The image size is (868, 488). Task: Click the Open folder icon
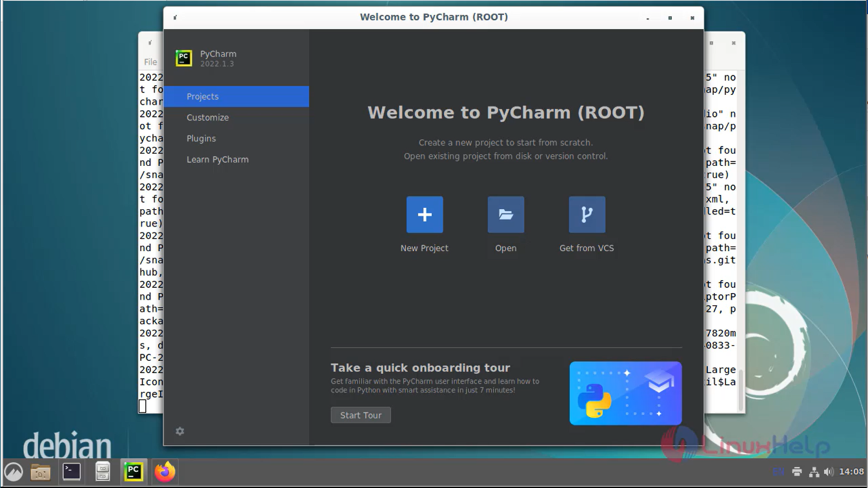[506, 214]
